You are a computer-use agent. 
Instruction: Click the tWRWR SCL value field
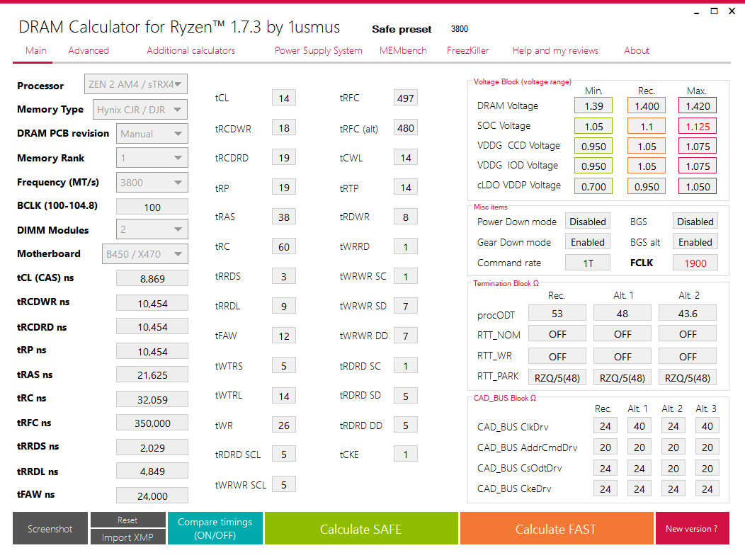coord(284,484)
